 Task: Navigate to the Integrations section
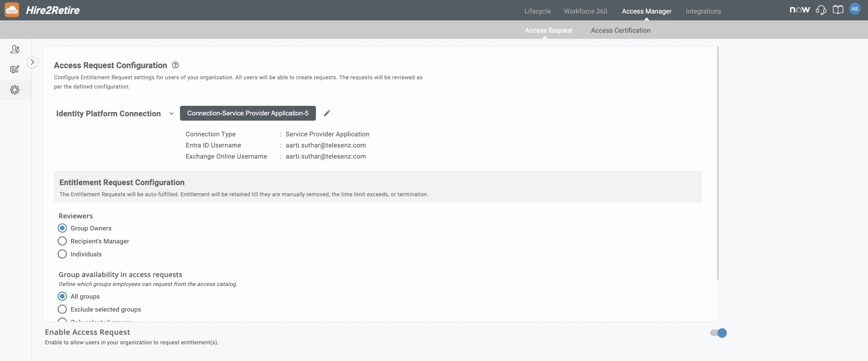click(x=704, y=11)
